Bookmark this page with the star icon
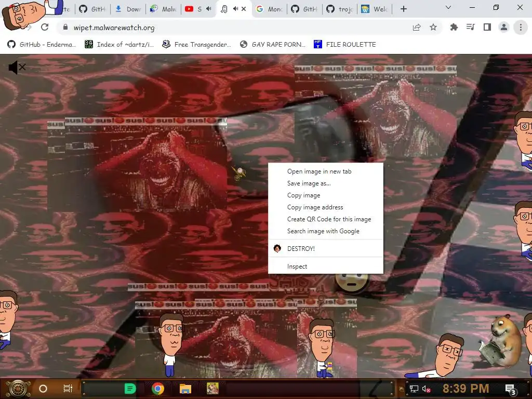Image resolution: width=532 pixels, height=399 pixels. pos(433,27)
